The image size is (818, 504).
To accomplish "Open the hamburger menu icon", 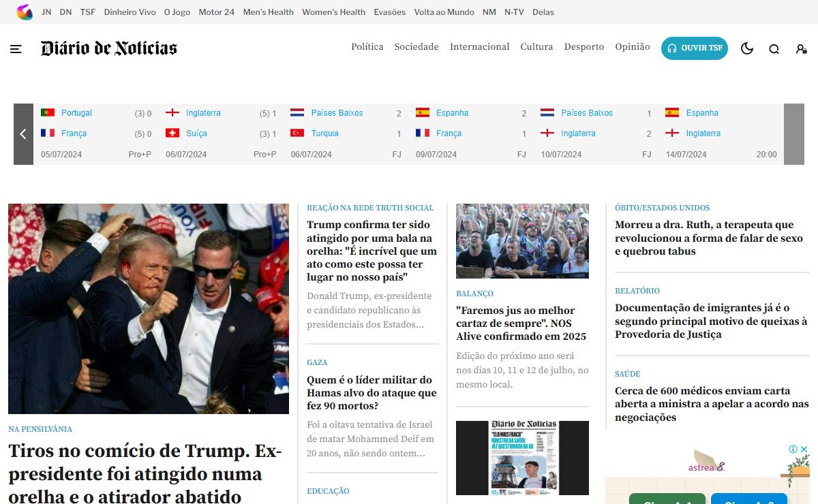I will click(16, 49).
